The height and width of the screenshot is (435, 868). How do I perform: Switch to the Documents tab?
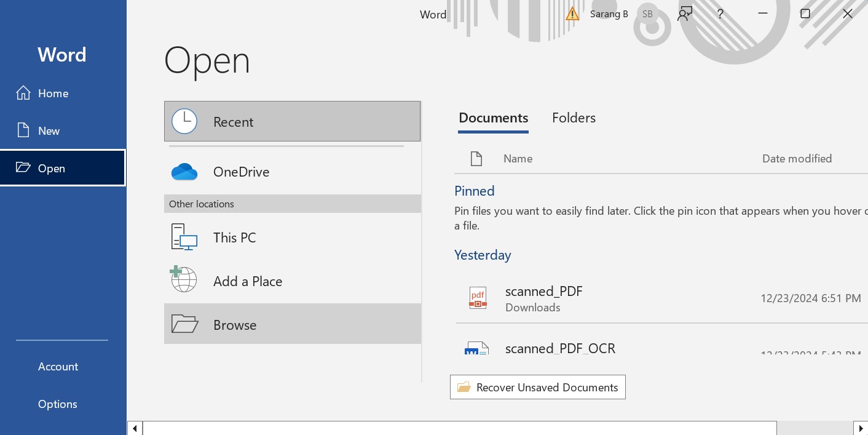(494, 118)
